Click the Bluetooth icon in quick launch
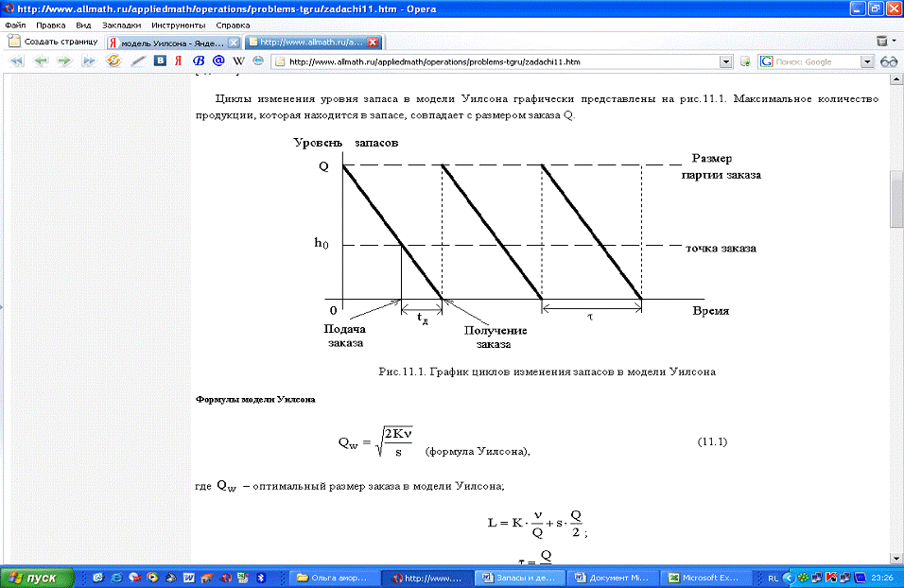 [x=261, y=578]
